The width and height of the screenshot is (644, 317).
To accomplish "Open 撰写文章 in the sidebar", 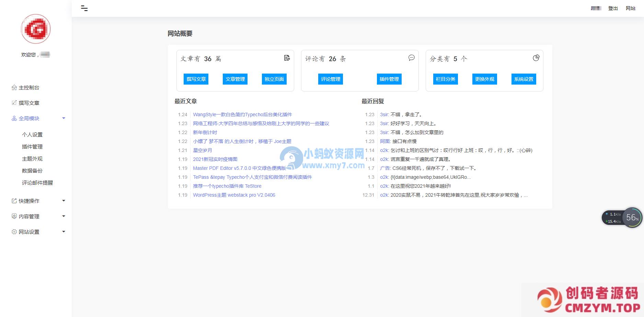I will tap(29, 103).
